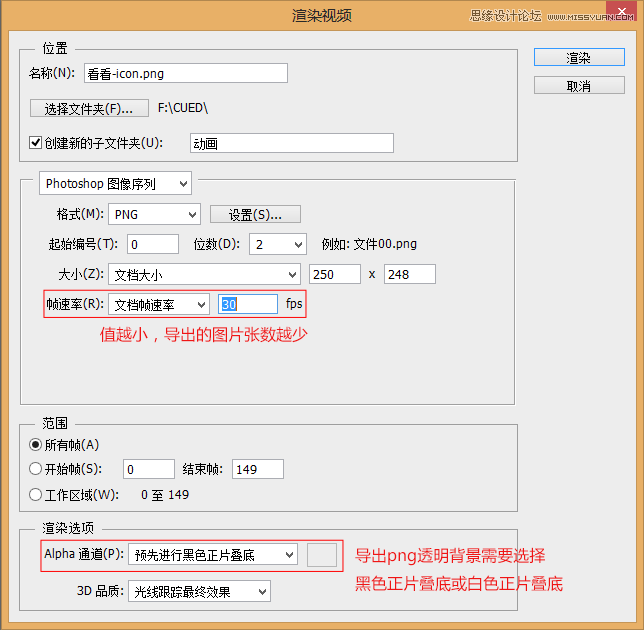The image size is (644, 630).
Task: Open the 设置(S)... format settings
Action: point(255,214)
